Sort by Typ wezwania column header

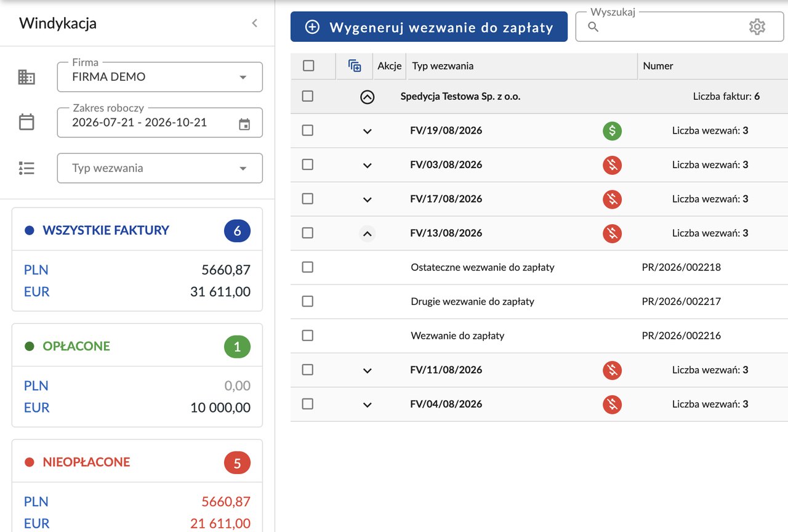pyautogui.click(x=443, y=66)
